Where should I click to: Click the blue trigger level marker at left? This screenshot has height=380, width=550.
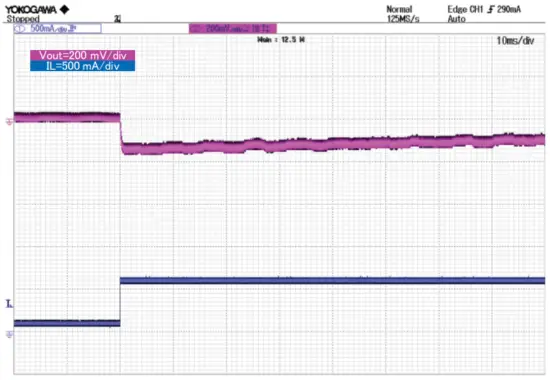(9, 303)
